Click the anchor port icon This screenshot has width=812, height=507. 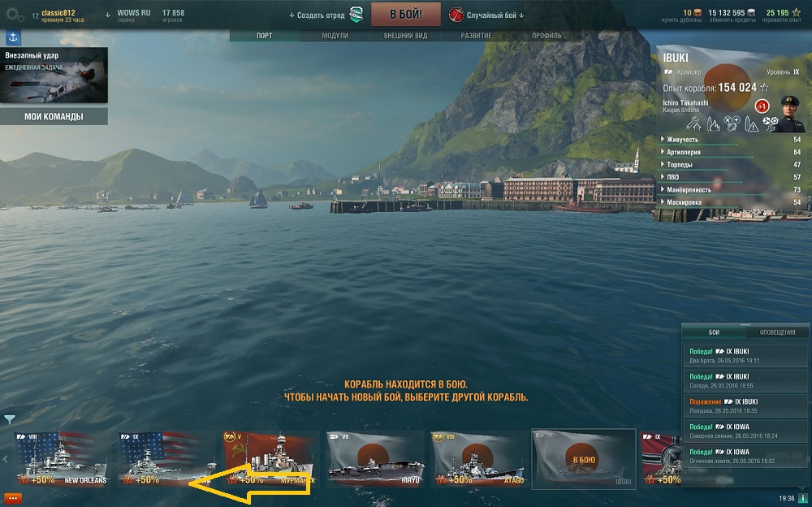13,38
